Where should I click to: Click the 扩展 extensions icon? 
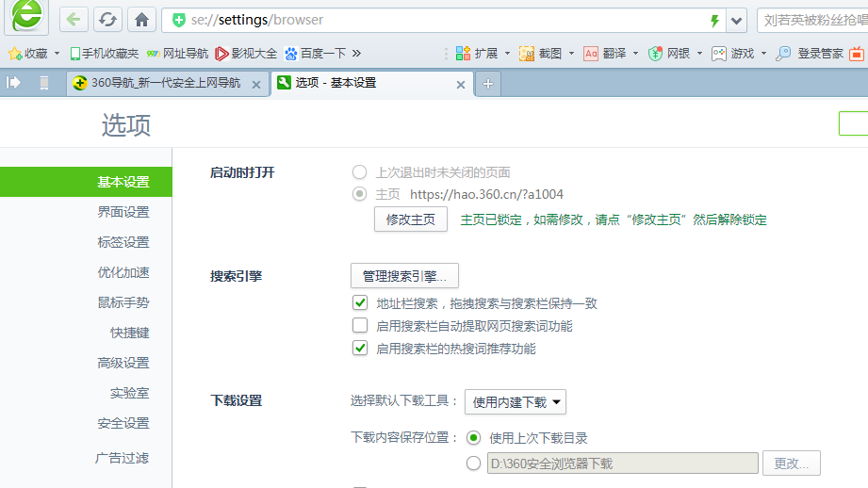(463, 54)
